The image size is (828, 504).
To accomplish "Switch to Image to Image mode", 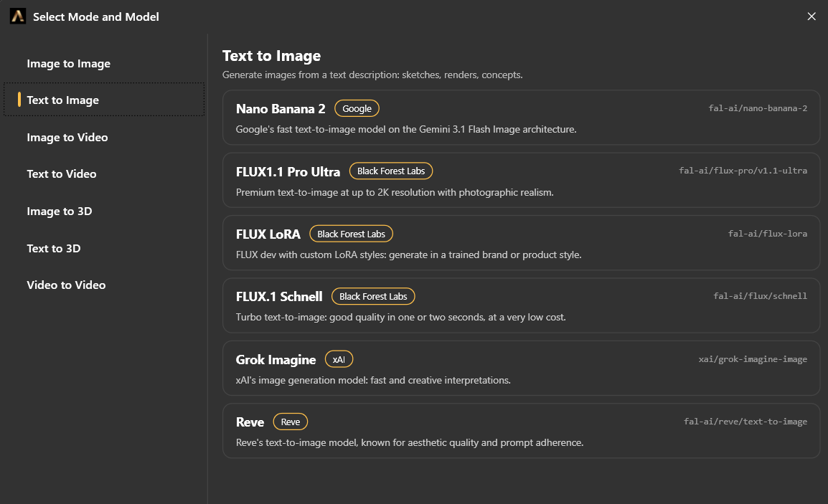I will (x=104, y=64).
